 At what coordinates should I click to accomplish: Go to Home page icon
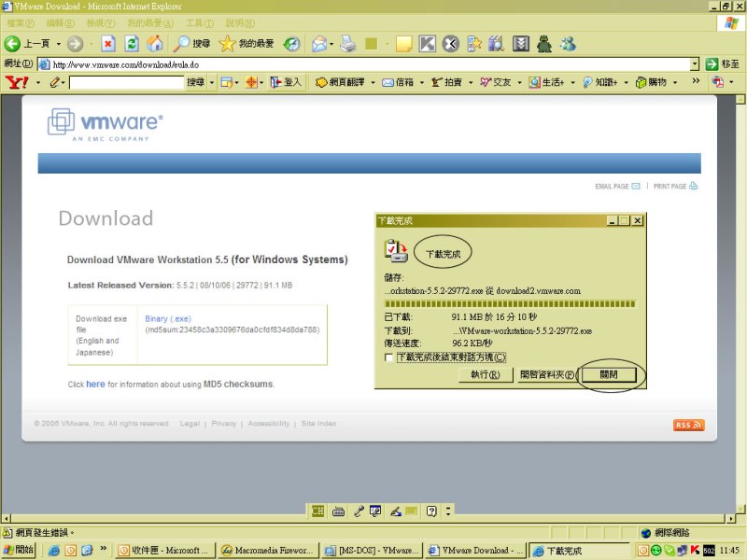(x=155, y=44)
